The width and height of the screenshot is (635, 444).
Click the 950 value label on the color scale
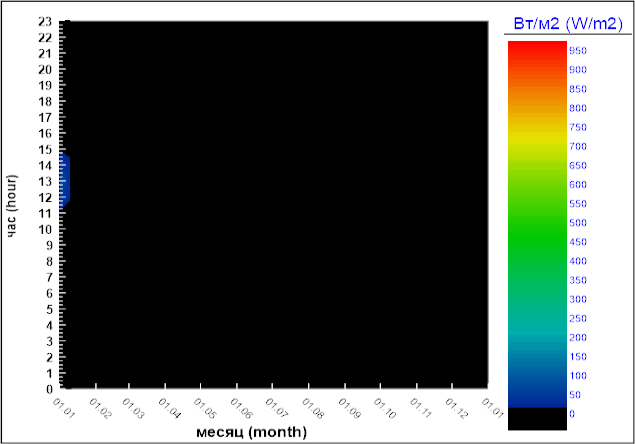[577, 50]
